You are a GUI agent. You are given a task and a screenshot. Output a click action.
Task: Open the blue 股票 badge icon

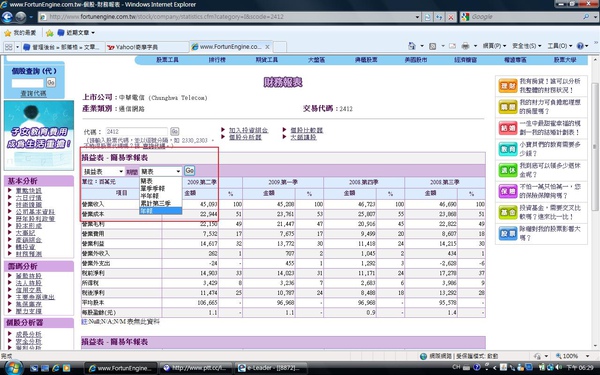[508, 233]
